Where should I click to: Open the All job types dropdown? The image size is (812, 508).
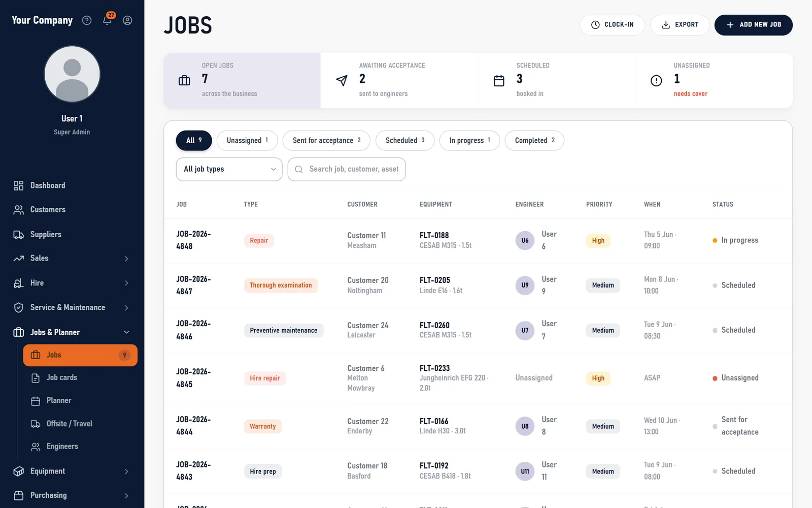(229, 169)
